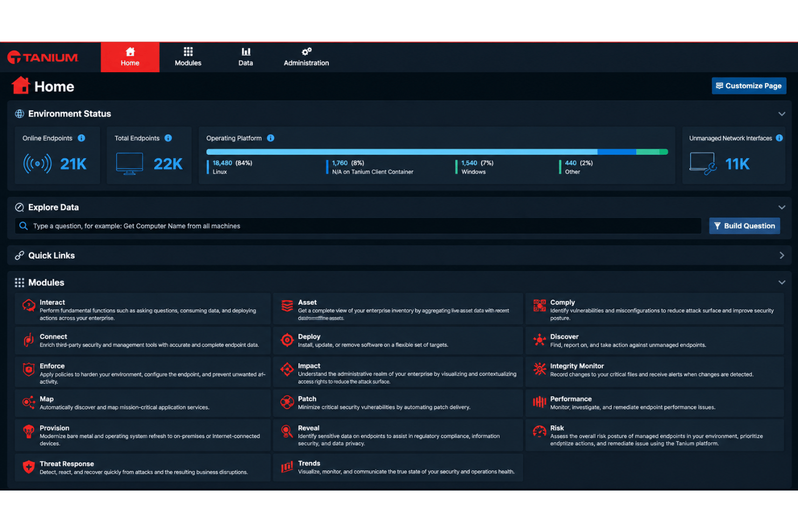Click the Threat Response shield icon

29,467
